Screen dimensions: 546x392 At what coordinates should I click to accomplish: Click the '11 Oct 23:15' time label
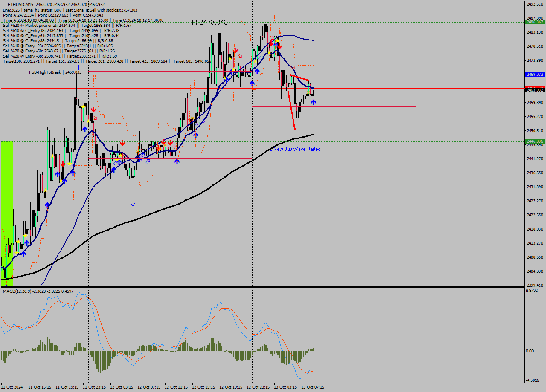click(94, 387)
